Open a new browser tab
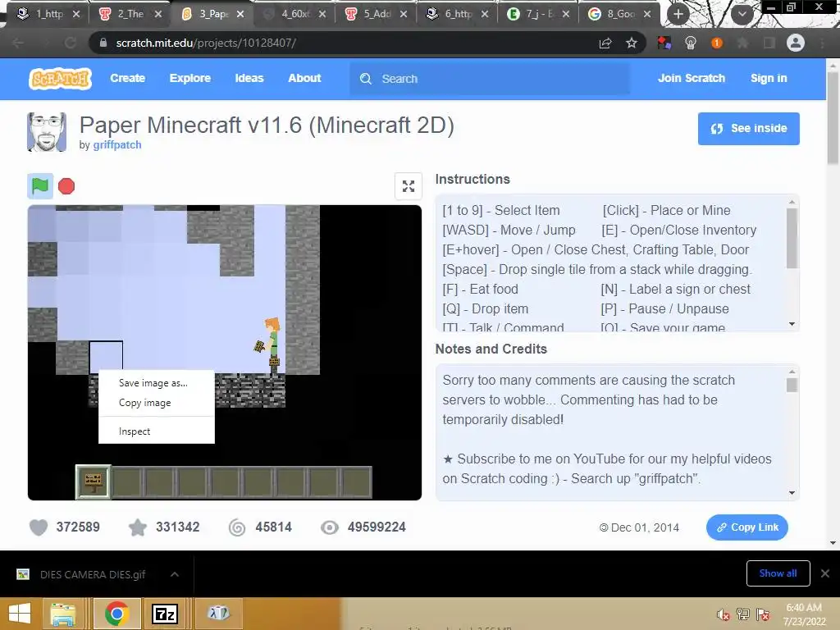Screen dimensions: 840x630 point(678,14)
